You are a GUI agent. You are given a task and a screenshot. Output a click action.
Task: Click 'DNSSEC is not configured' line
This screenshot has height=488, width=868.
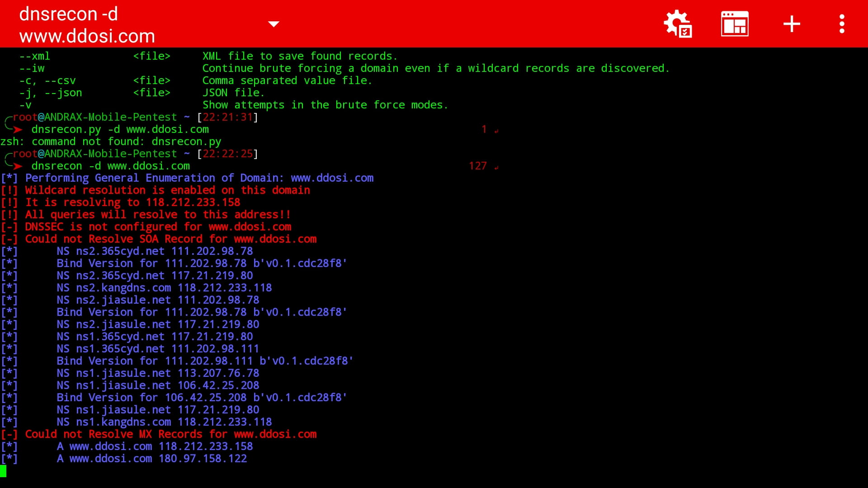coord(146,227)
